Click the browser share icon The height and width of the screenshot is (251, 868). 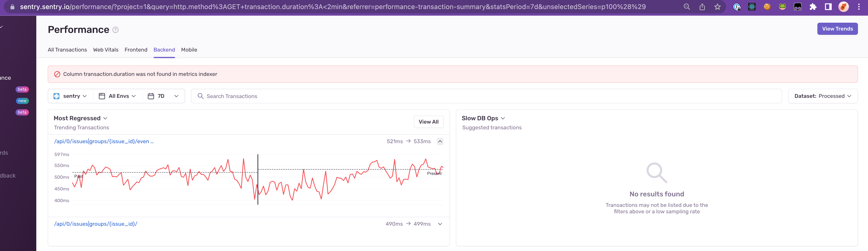point(702,7)
